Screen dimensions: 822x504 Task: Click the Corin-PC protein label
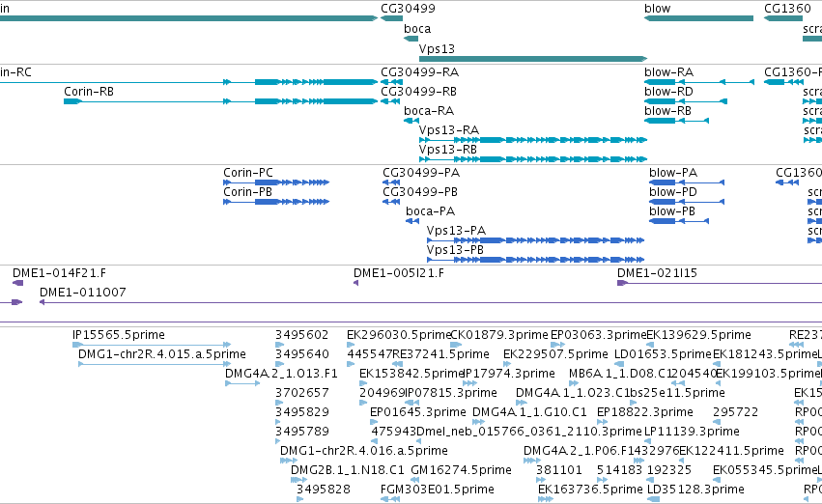248,173
